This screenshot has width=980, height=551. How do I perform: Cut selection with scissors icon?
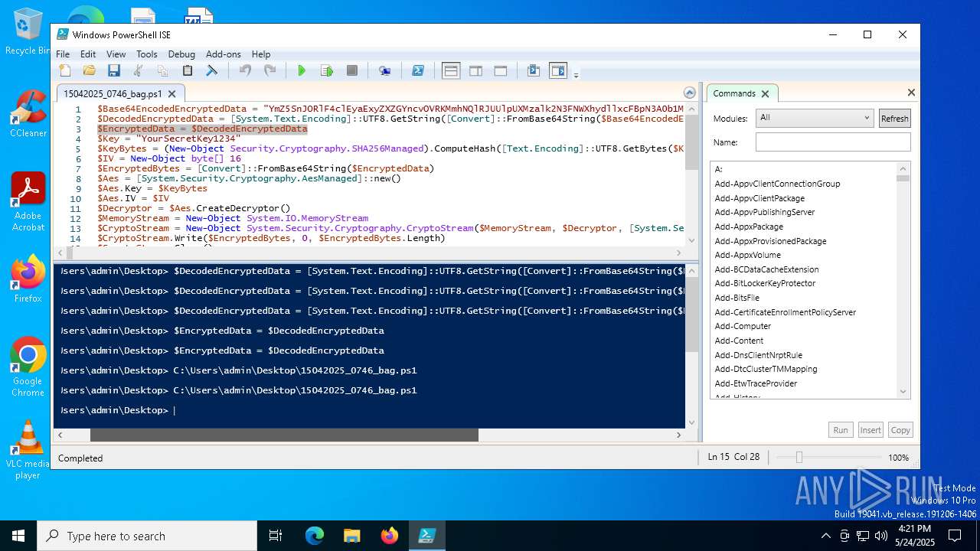(x=139, y=70)
